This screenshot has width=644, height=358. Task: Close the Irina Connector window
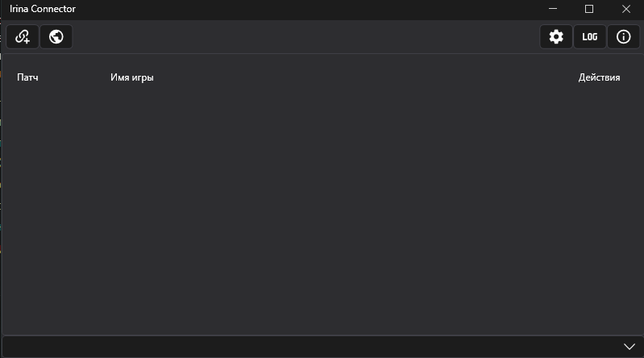point(626,9)
